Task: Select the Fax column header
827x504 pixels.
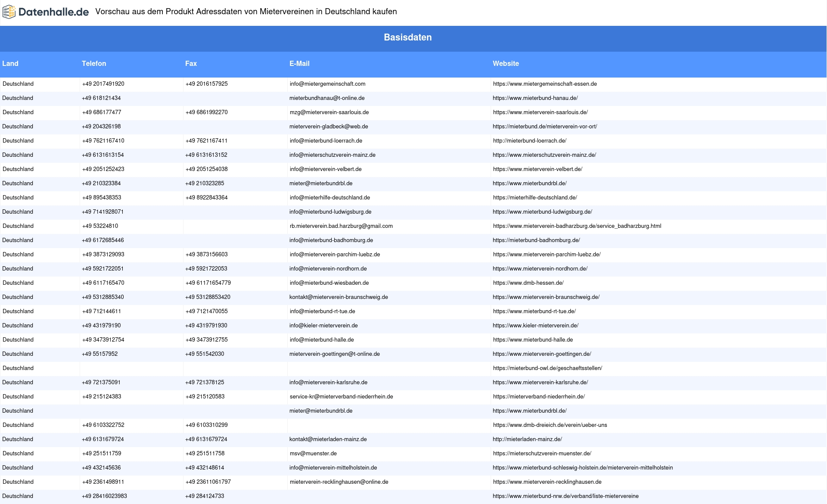Action: coord(191,63)
